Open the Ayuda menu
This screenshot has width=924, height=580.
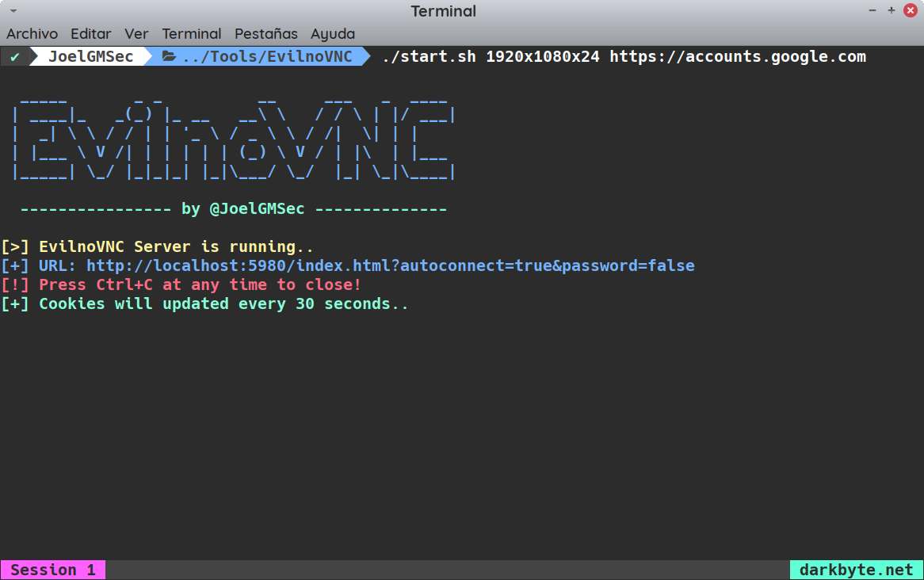click(x=332, y=34)
